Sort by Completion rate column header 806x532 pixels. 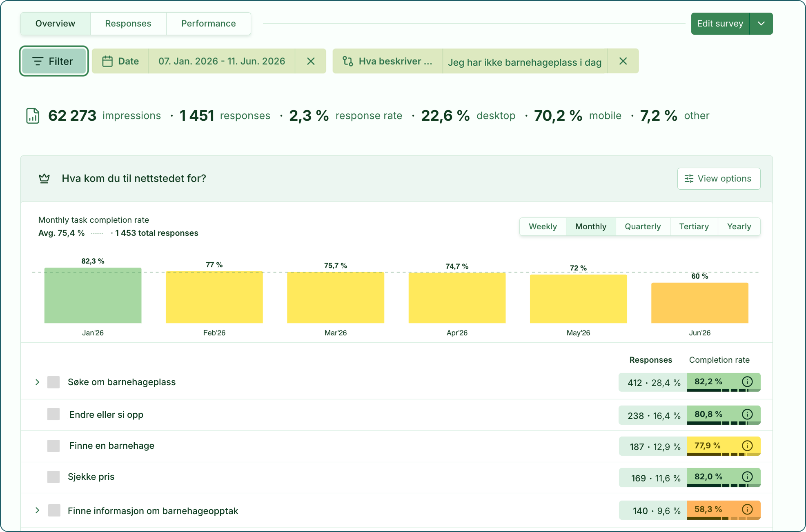[719, 360]
